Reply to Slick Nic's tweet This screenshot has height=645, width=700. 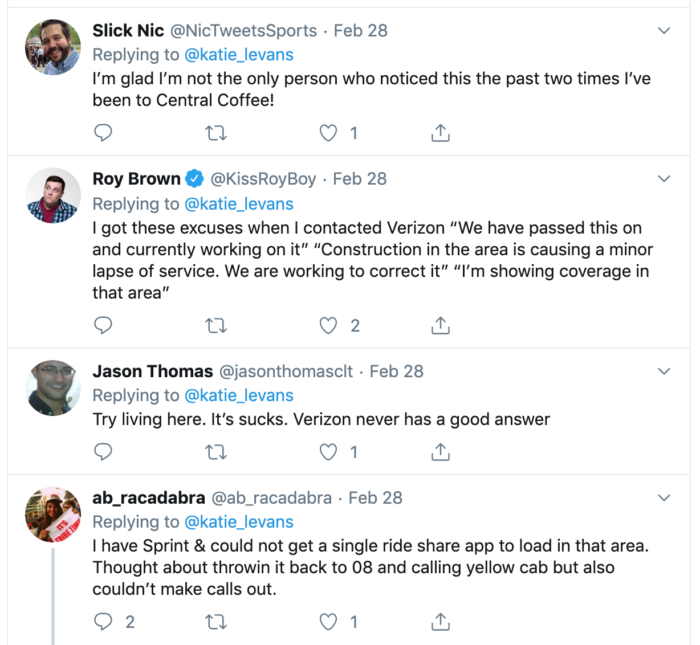[x=103, y=132]
